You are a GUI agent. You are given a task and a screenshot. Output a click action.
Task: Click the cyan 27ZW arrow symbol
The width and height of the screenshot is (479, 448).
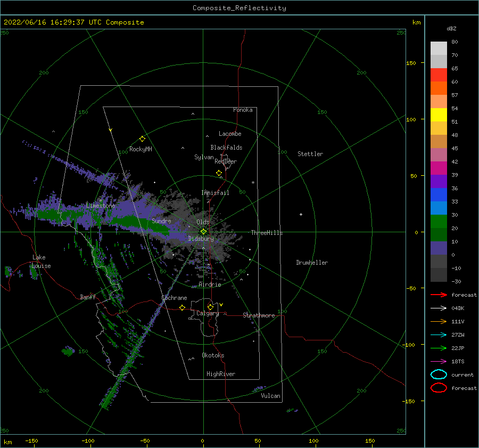(439, 335)
